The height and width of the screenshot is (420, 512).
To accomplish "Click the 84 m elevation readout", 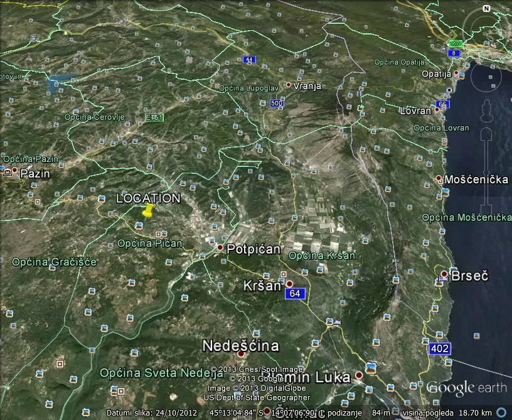I will pyautogui.click(x=381, y=413).
